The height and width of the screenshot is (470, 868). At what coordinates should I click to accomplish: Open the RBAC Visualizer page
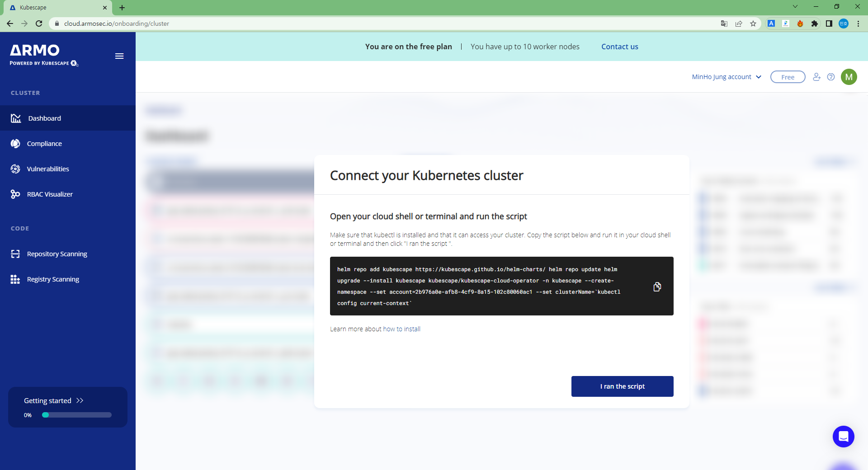tap(50, 194)
